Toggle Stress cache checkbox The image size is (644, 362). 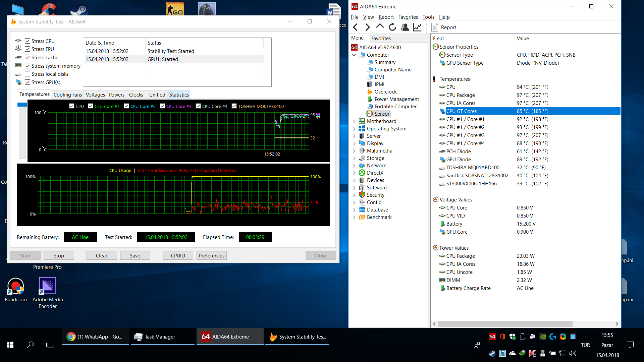[x=28, y=58]
